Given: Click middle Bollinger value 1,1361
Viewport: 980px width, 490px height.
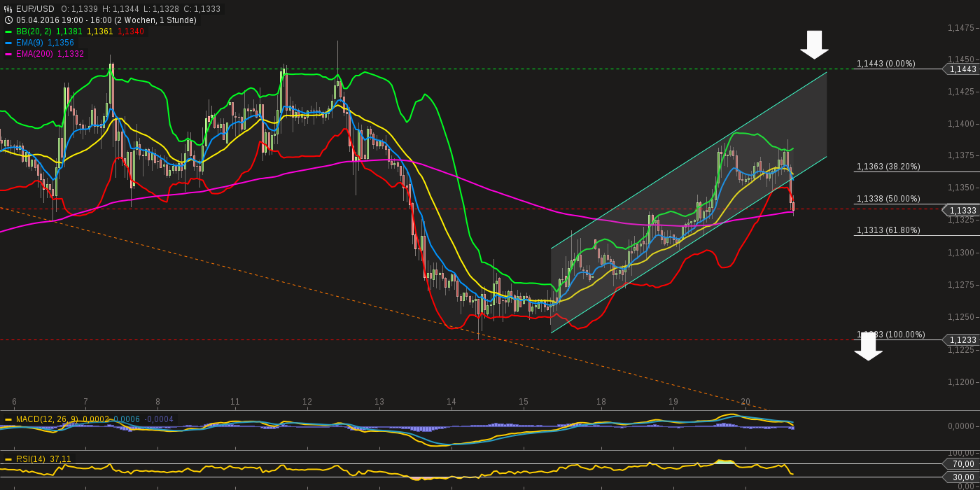Looking at the screenshot, I should (x=100, y=31).
